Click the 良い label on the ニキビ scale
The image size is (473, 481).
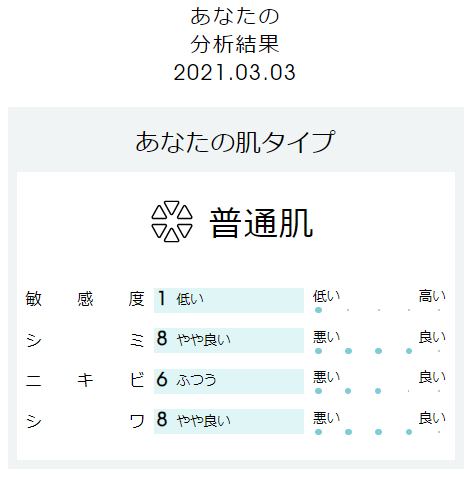tap(432, 377)
